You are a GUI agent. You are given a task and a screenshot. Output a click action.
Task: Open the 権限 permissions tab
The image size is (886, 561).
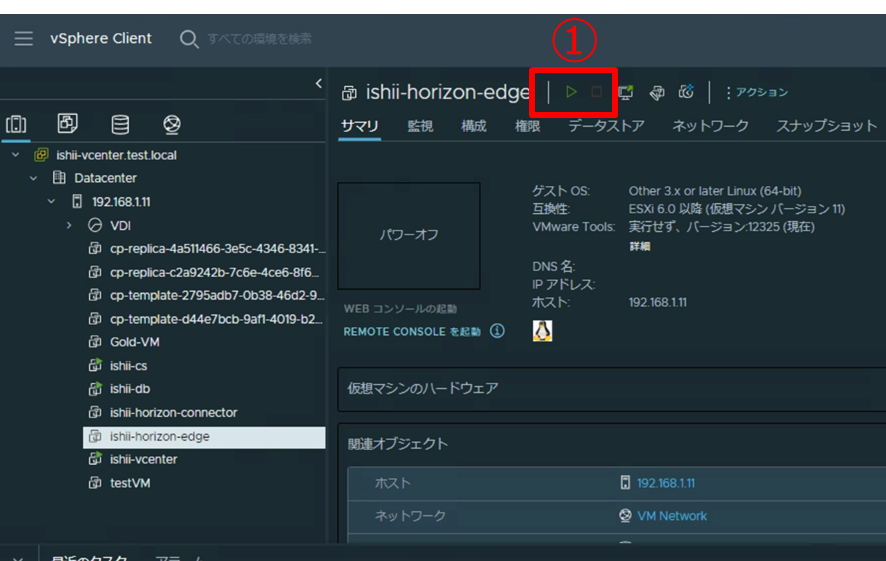click(527, 126)
